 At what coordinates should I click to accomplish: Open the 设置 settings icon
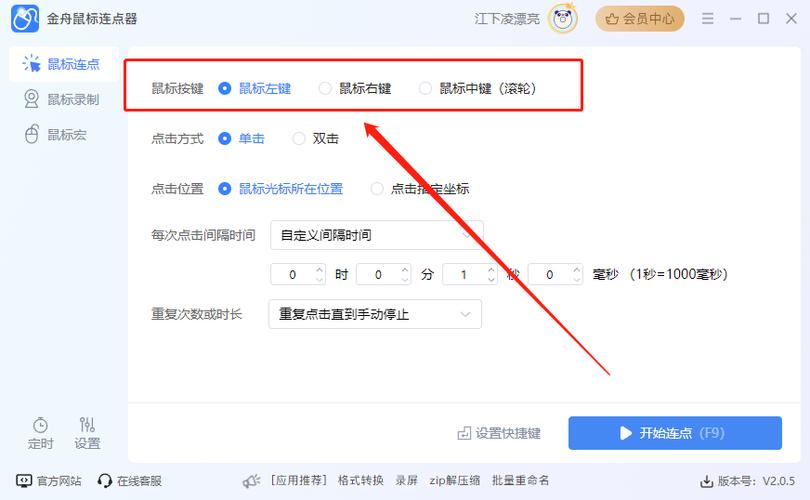[x=87, y=425]
